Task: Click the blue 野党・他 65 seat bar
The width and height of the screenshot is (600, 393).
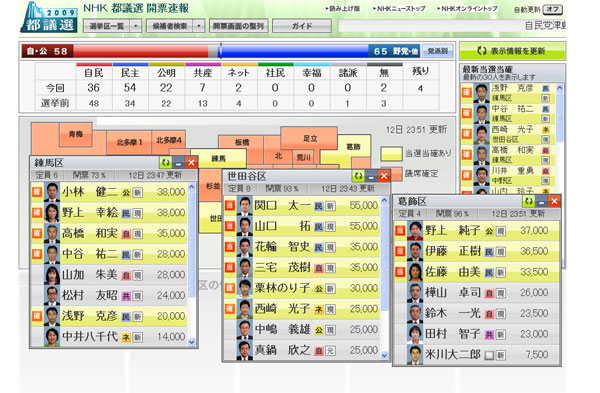Action: tap(320, 51)
